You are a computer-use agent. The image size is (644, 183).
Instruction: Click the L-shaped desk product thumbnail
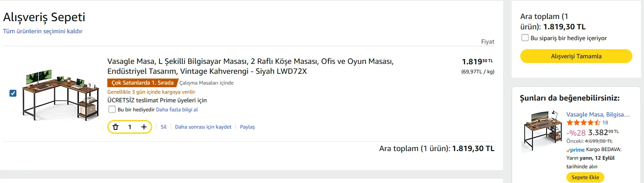pyautogui.click(x=56, y=93)
